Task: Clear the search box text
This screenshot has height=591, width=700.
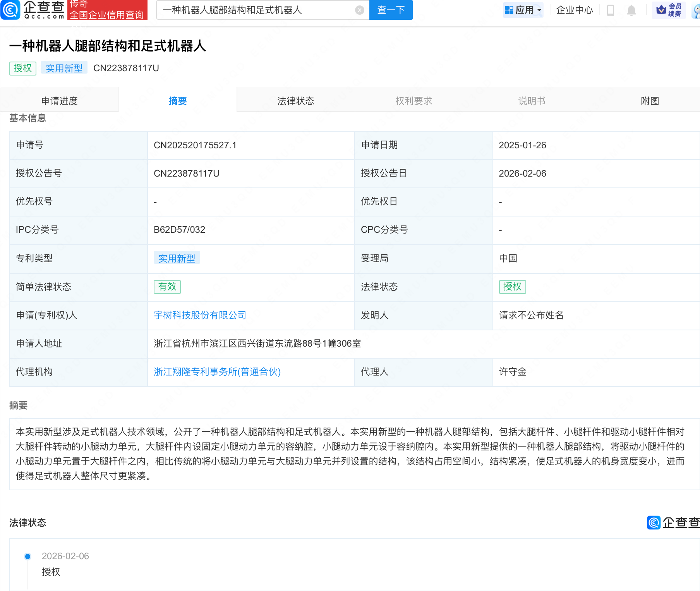Action: pyautogui.click(x=359, y=10)
